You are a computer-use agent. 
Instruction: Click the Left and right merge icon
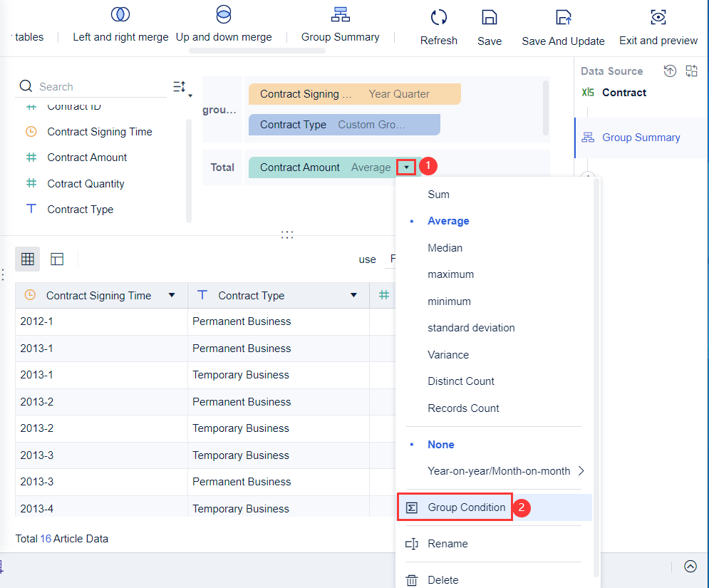pos(120,14)
